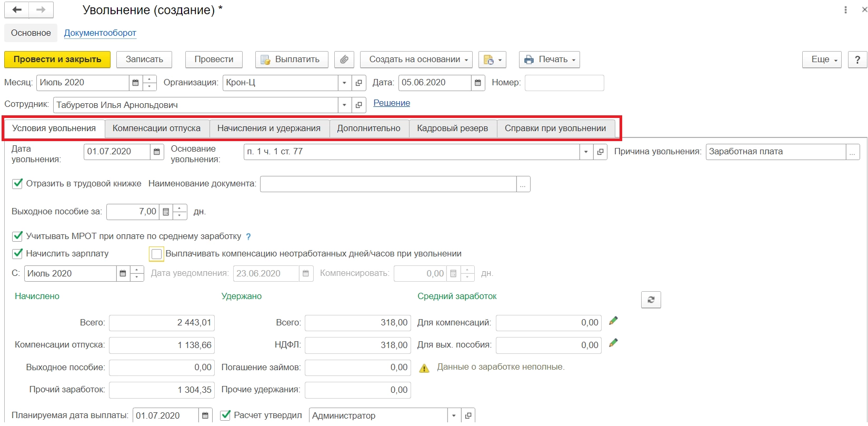Go forward with the right arrow button
Viewport: 868px width, 426px height.
tap(41, 10)
